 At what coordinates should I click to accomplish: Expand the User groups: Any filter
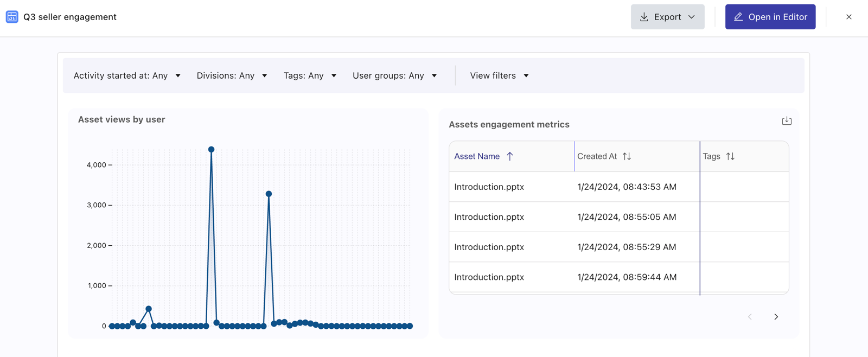pyautogui.click(x=394, y=75)
